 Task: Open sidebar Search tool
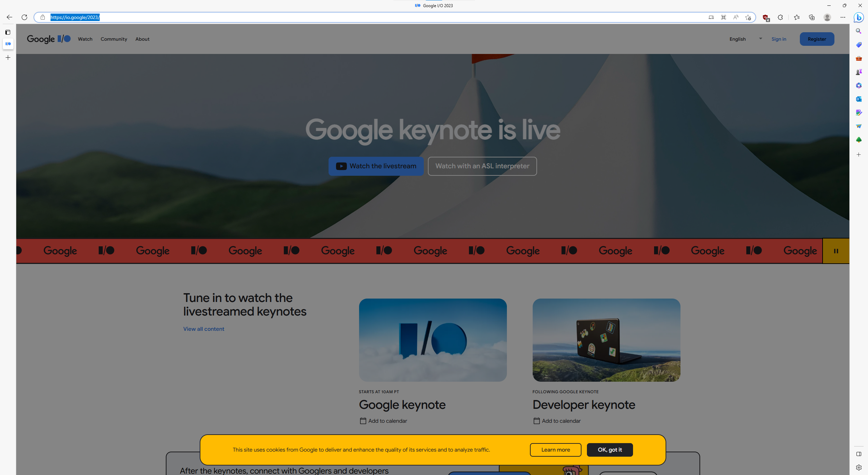(859, 31)
